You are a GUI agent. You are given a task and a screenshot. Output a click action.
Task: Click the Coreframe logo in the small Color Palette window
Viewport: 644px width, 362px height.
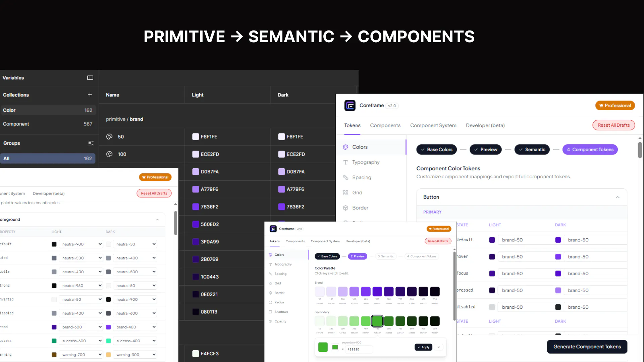click(273, 229)
